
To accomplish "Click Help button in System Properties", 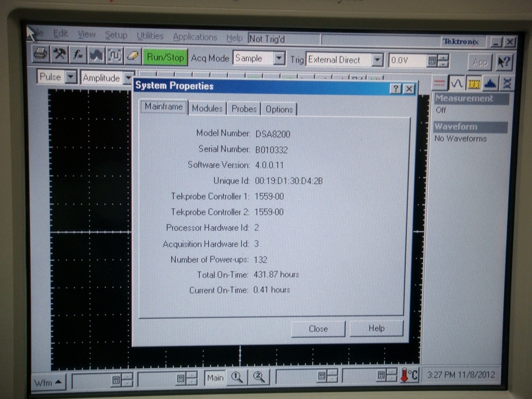I will tap(376, 328).
